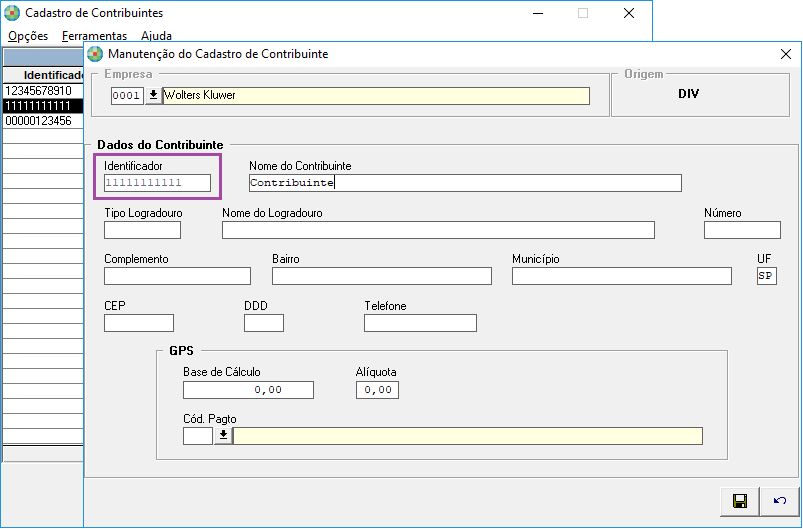Minimize the Cadastro de Contribuintes window

538,13
